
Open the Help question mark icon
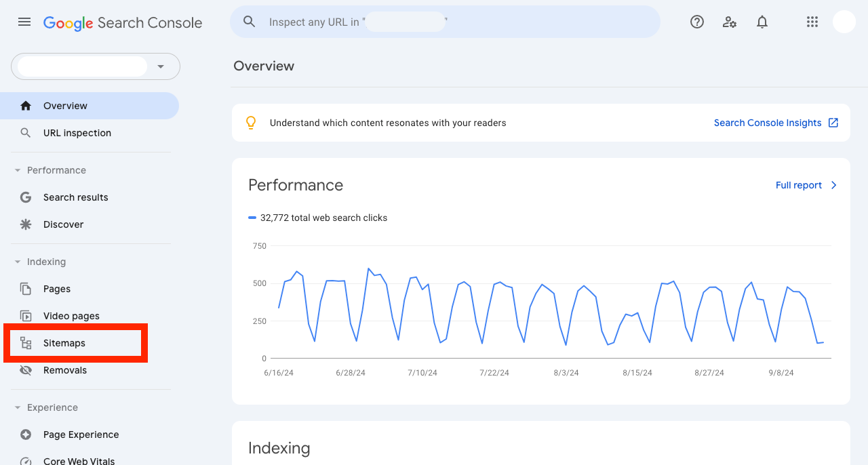[x=697, y=22]
